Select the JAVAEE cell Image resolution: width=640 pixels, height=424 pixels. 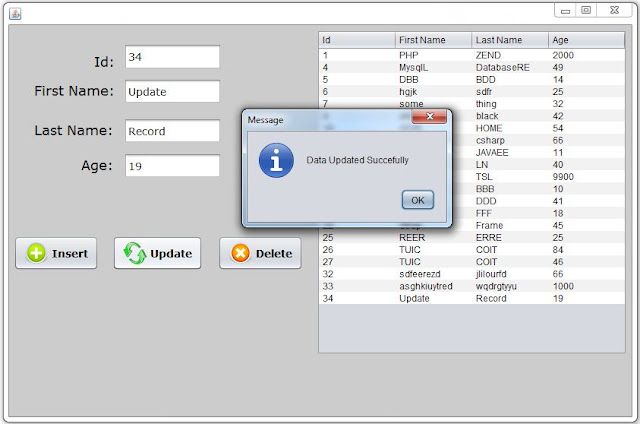point(510,153)
